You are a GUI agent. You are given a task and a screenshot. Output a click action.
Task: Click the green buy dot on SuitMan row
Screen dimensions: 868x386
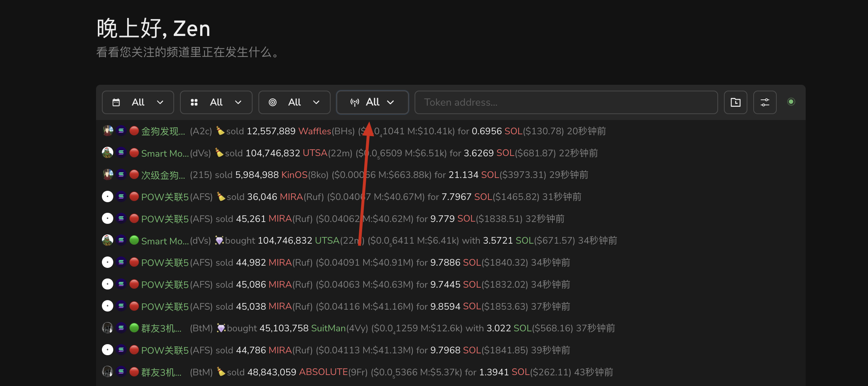[134, 328]
